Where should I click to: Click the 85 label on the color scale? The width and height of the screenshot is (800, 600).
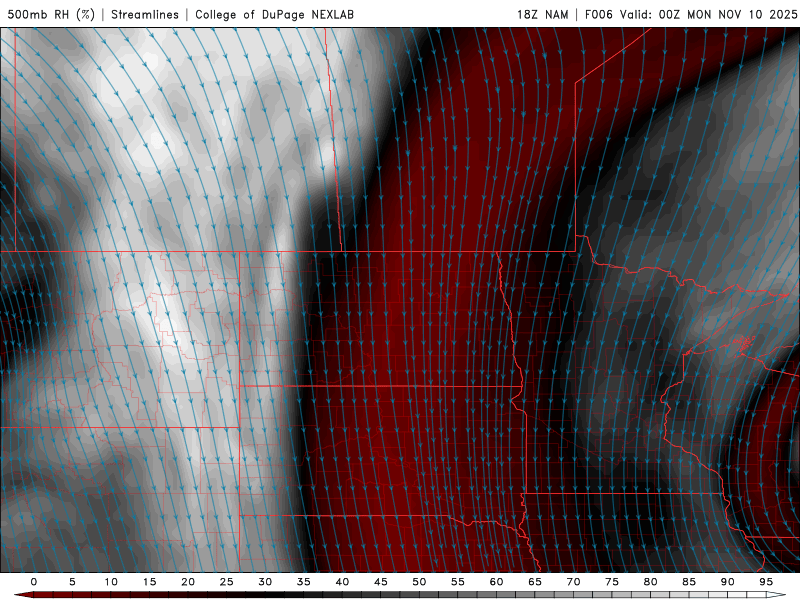[689, 582]
